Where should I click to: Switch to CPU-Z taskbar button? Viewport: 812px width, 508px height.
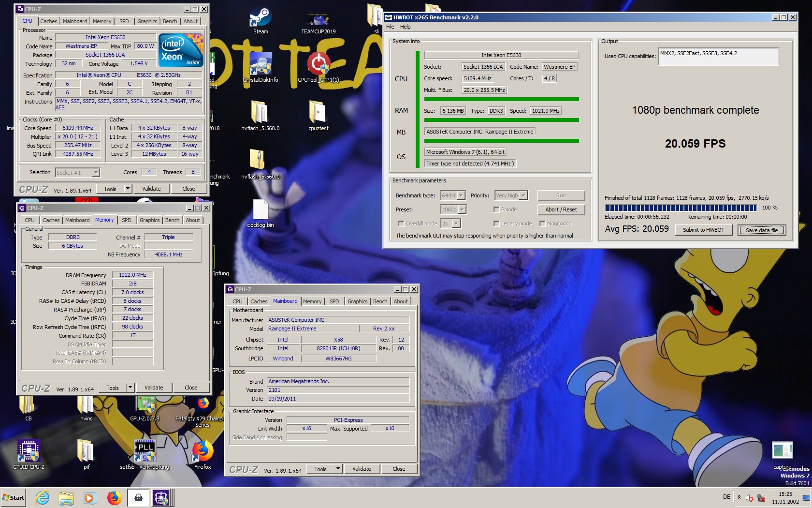coord(161,498)
